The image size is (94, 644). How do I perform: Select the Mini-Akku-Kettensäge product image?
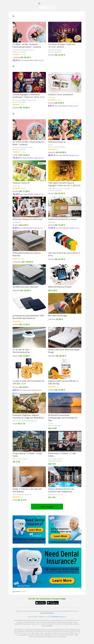pyautogui.click(x=65, y=303)
